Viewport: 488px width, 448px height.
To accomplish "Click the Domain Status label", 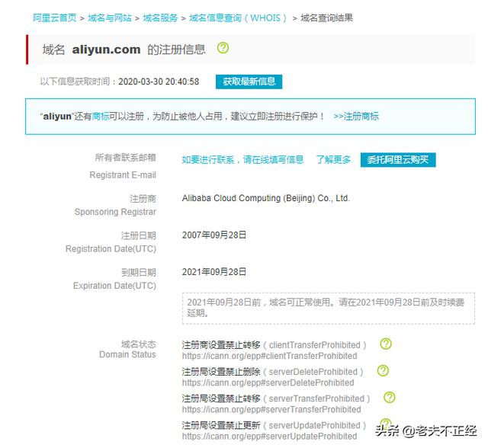I will (127, 354).
